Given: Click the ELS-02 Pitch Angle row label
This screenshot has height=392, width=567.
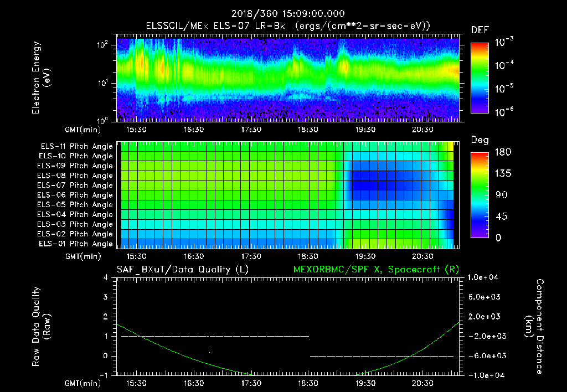Looking at the screenshot, I should click(x=75, y=234).
